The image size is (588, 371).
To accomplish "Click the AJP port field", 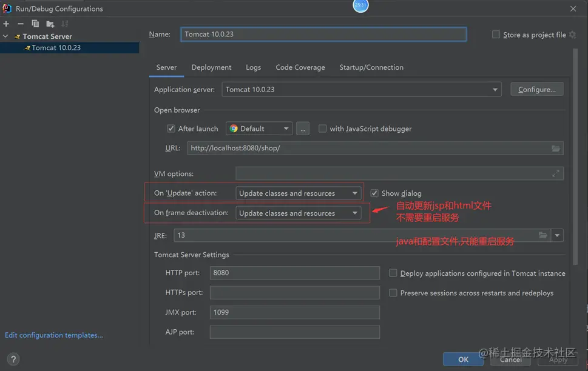I will coord(295,332).
